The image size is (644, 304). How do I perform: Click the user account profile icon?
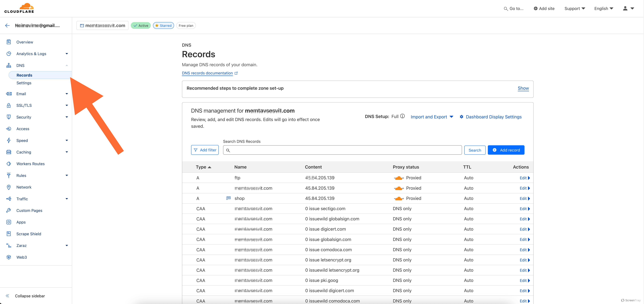point(625,8)
